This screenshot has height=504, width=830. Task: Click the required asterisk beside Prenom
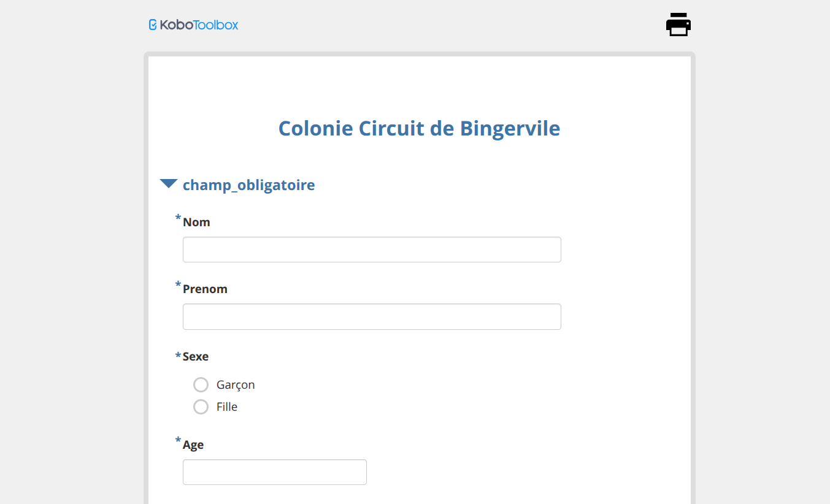click(x=179, y=285)
